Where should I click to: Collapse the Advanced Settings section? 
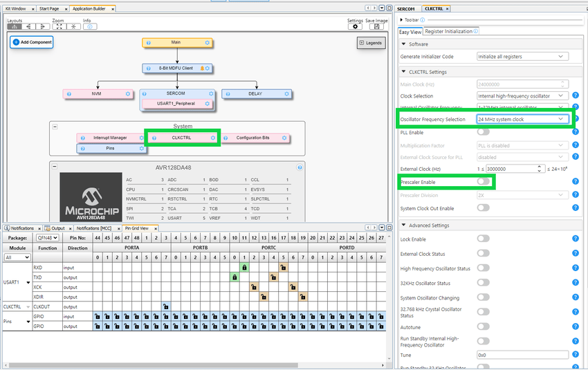coord(403,225)
